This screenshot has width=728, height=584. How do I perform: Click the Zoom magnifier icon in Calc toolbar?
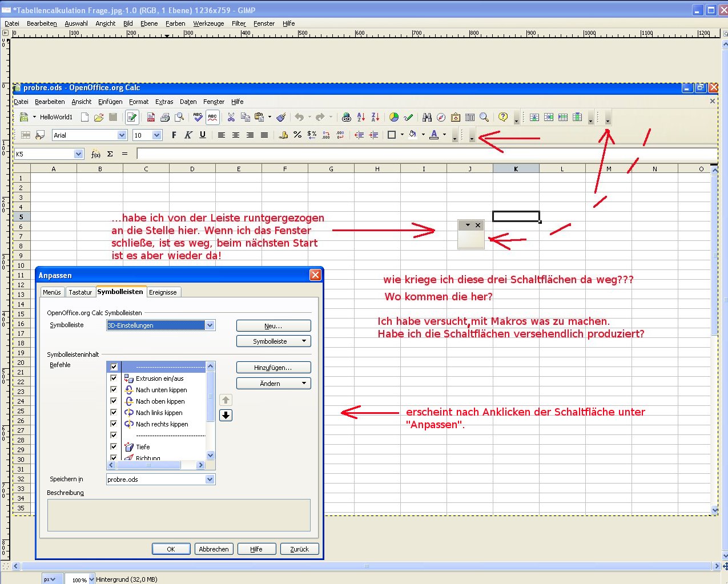[484, 117]
